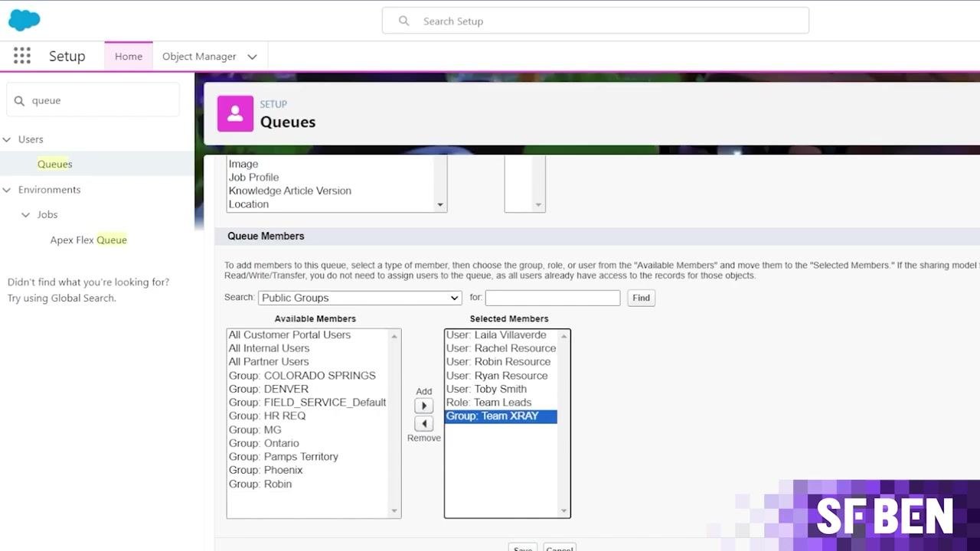Select Group: Phoenix
The image size is (980, 551).
click(266, 470)
